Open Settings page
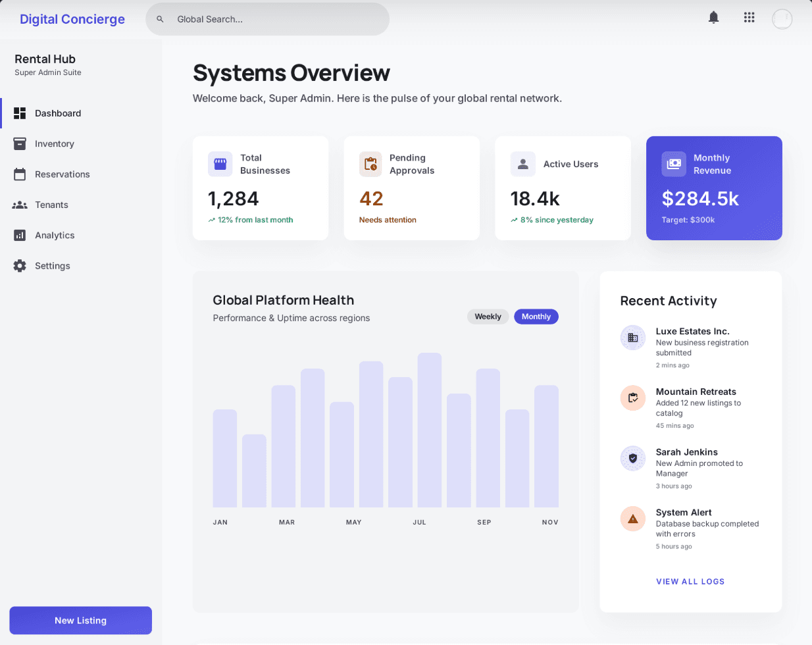Screen dimensions: 812x645 [x=81, y=266]
